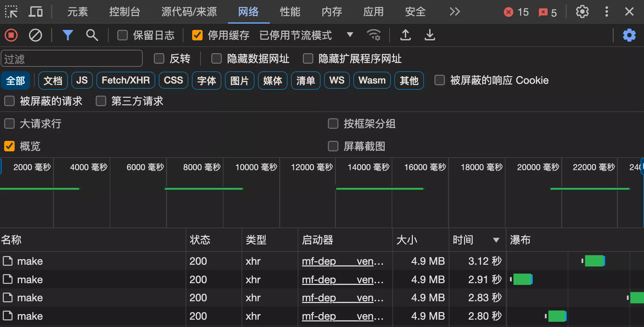Filter requests by 文档

point(53,81)
